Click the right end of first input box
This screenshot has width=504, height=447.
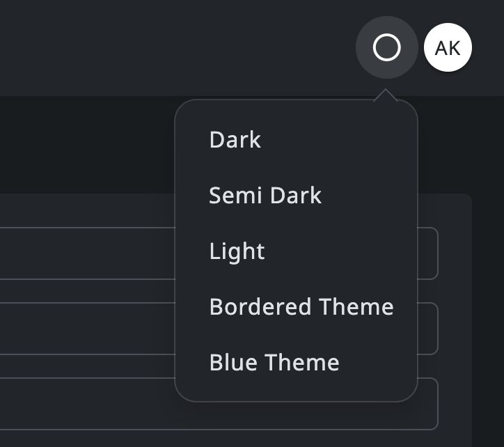coord(428,253)
